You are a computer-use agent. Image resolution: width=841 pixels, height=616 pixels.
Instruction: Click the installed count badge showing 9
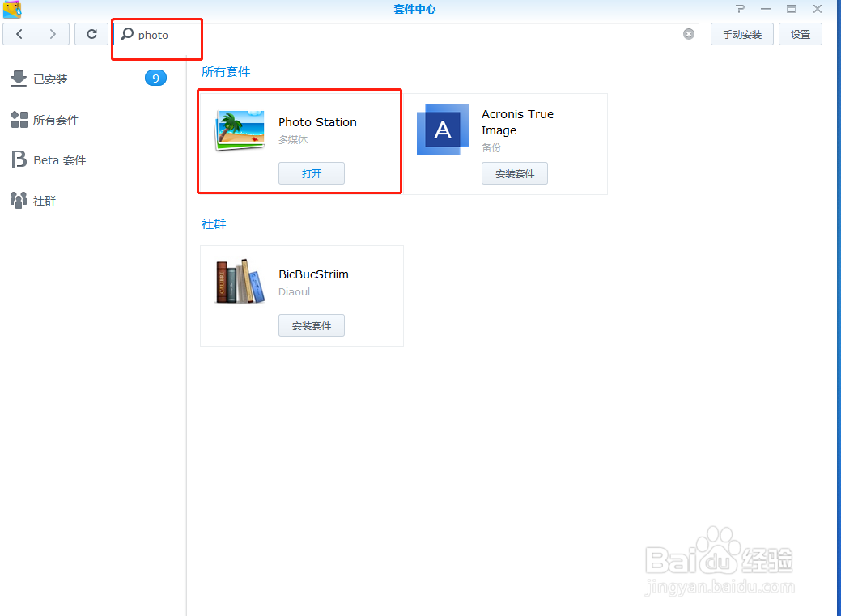click(155, 79)
